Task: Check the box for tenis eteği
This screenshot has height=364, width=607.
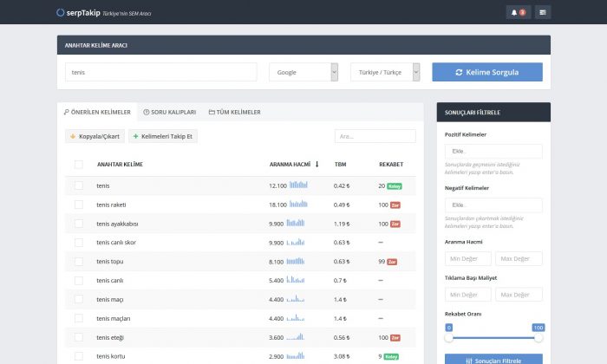Action: (x=79, y=337)
